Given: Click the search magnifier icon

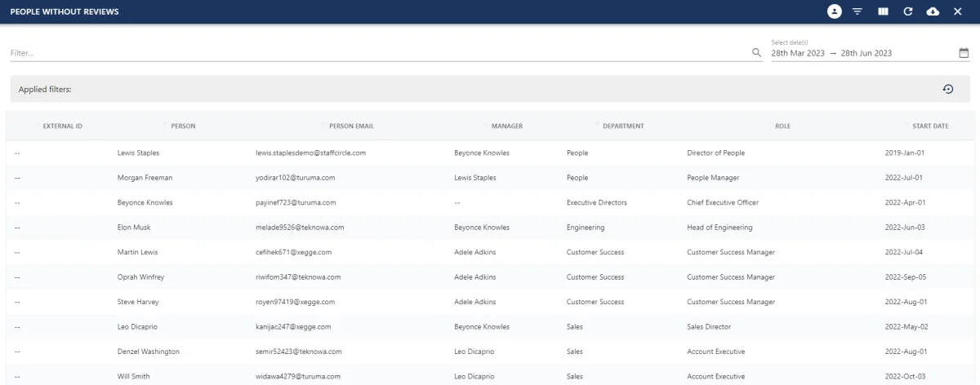Looking at the screenshot, I should click(756, 52).
